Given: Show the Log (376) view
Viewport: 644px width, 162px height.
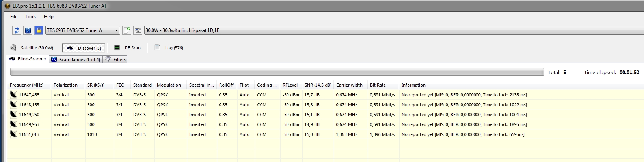Looking at the screenshot, I should 169,48.
